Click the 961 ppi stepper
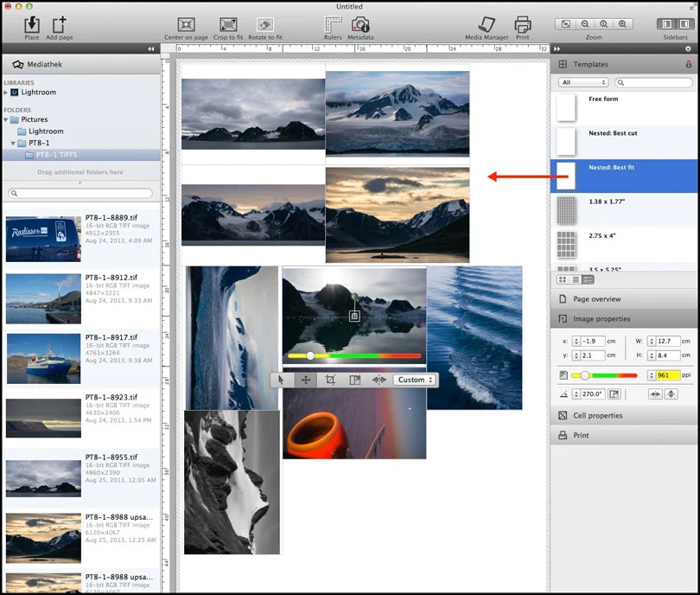Screen dimensions: 700x595 652,375
